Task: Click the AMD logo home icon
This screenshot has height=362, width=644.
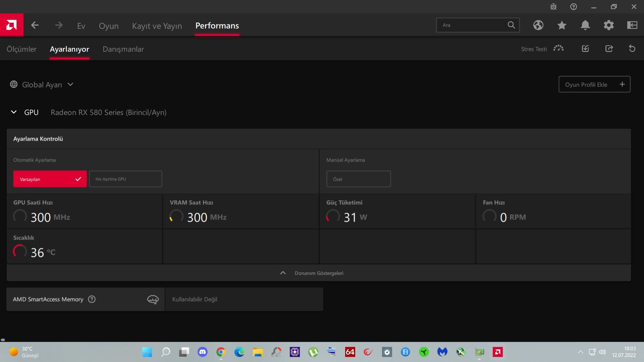Action: (x=11, y=25)
